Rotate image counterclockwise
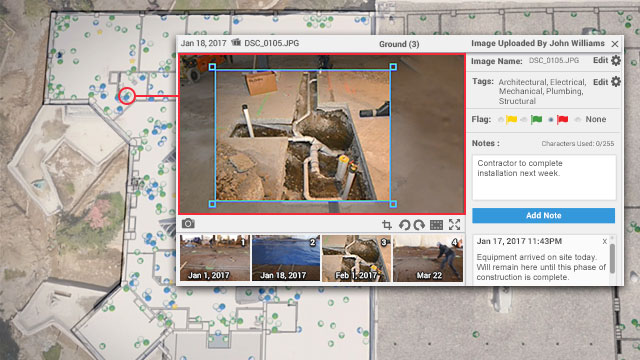The image size is (640, 360). 404,224
